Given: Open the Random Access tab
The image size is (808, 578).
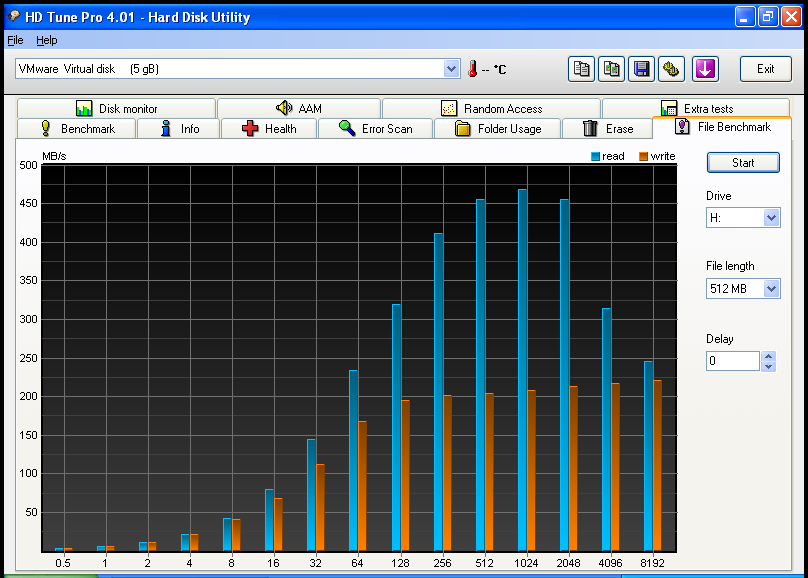Looking at the screenshot, I should [492, 109].
